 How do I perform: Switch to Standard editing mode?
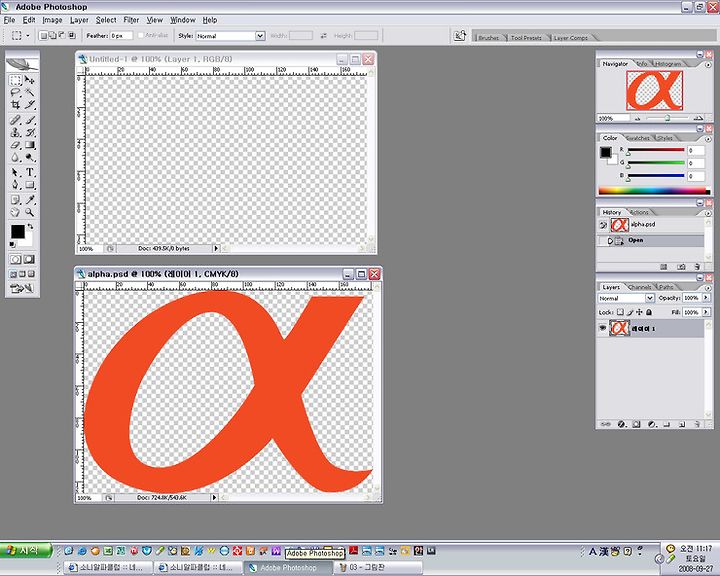16,260
